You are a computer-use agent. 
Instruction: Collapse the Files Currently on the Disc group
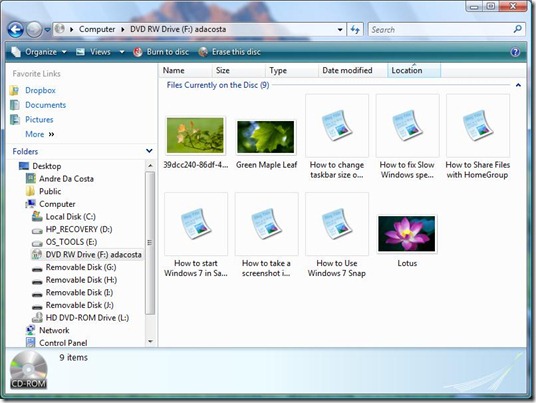coord(518,85)
